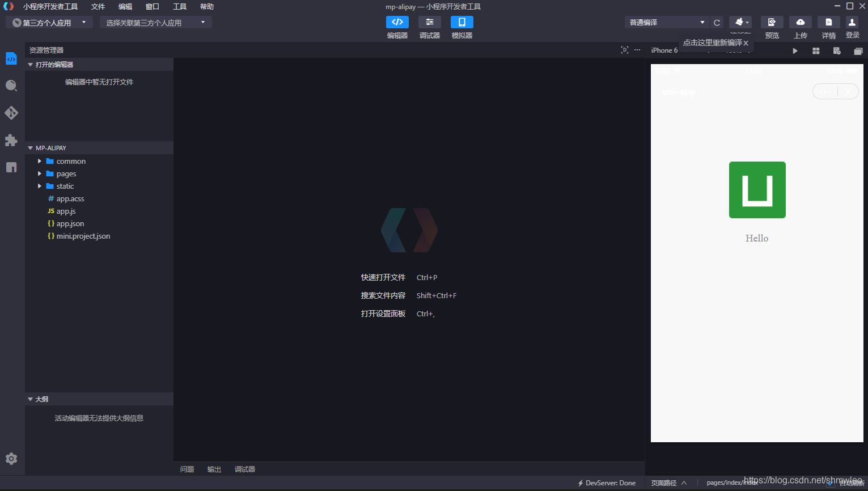
Task: Switch to the 问题 bottom tab
Action: [x=187, y=469]
